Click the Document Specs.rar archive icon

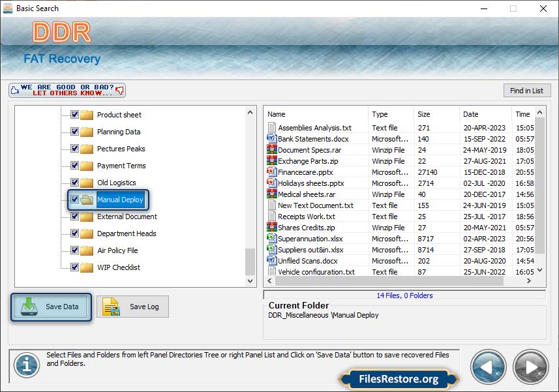(272, 149)
